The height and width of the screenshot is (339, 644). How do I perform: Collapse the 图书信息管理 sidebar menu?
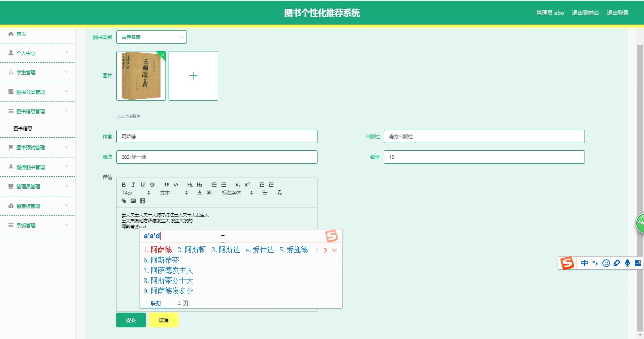click(x=38, y=111)
